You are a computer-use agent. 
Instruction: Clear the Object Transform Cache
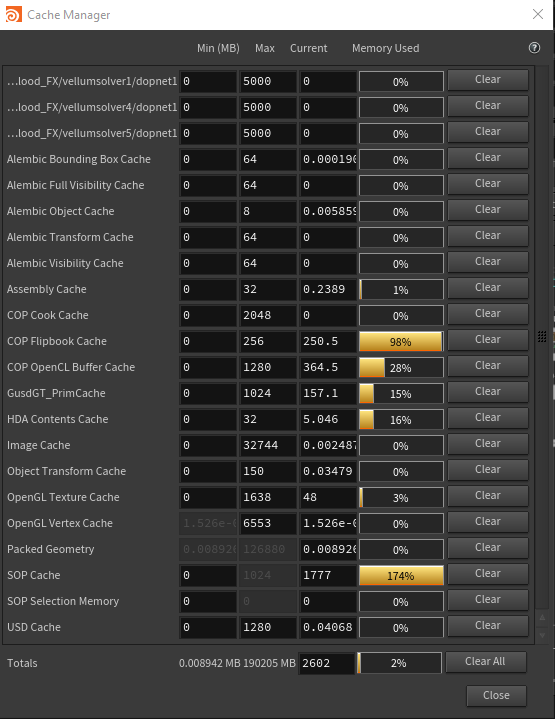[x=488, y=470]
